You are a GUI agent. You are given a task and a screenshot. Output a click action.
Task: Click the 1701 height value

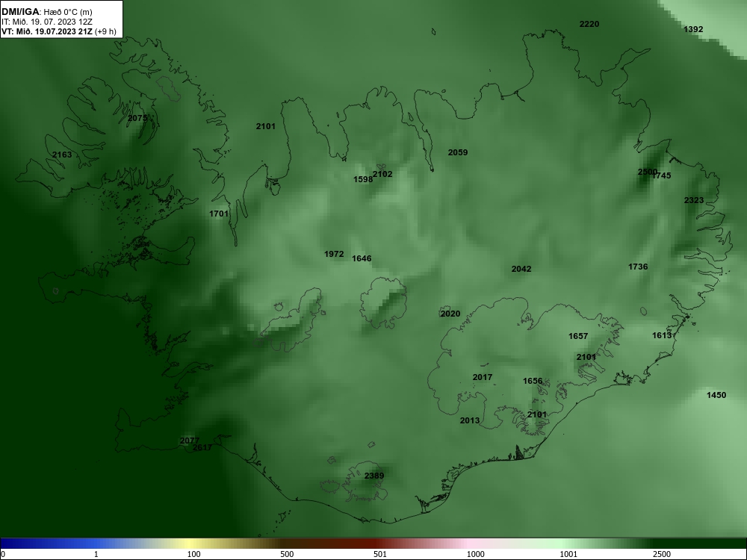tap(219, 214)
